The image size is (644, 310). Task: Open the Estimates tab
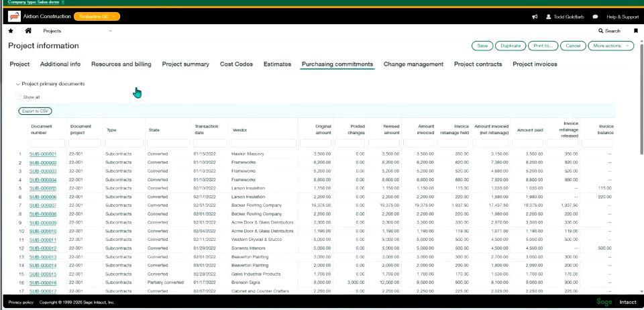277,64
